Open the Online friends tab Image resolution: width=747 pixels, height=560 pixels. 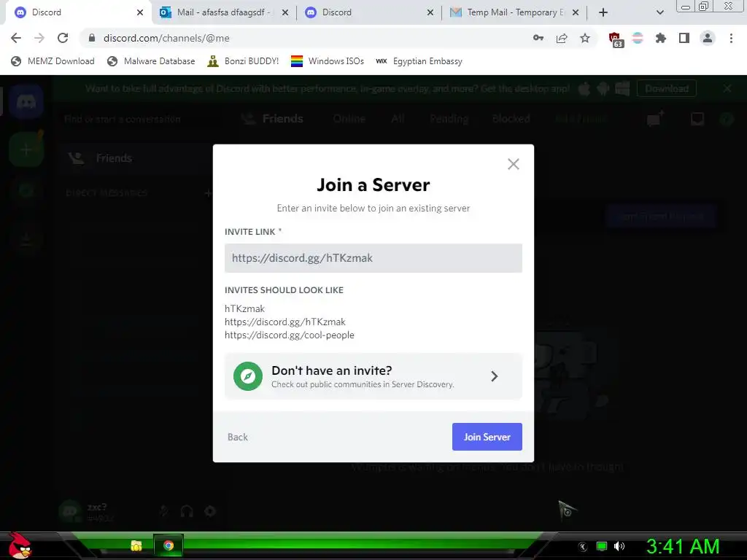[x=349, y=119]
